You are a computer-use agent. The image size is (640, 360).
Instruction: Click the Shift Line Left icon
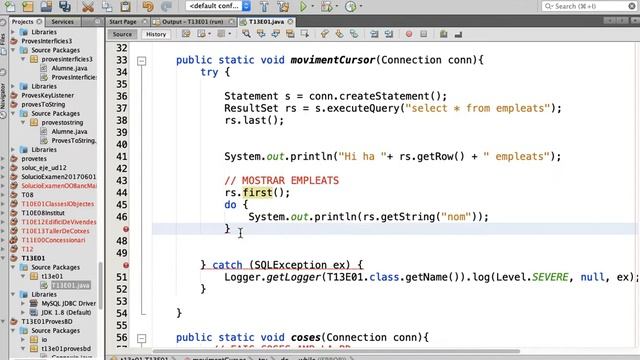374,34
